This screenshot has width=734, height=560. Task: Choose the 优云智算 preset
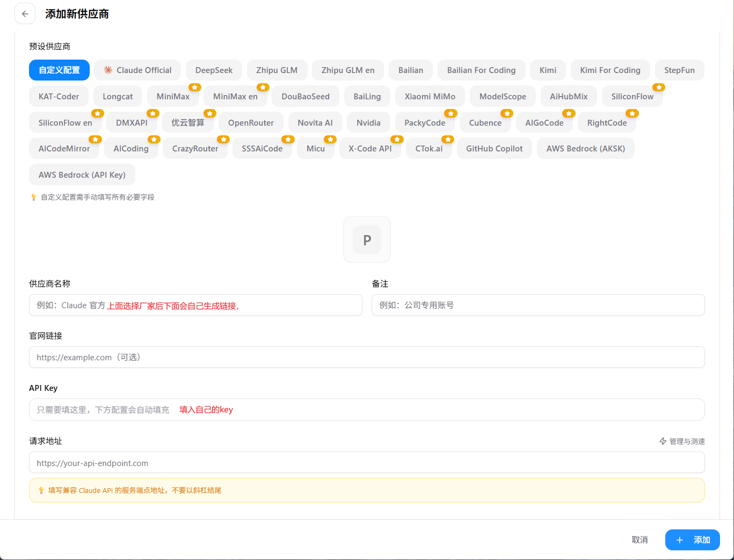pyautogui.click(x=188, y=123)
